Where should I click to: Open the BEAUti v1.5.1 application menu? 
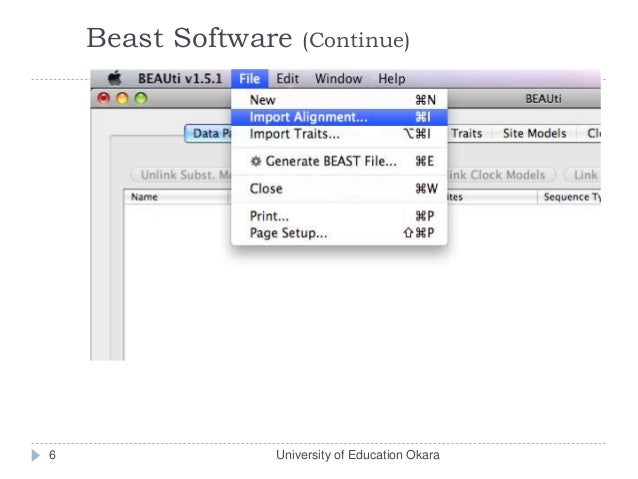coord(180,79)
